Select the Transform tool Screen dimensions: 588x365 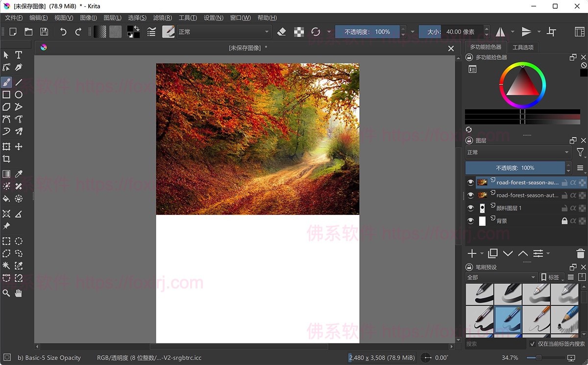[6, 146]
